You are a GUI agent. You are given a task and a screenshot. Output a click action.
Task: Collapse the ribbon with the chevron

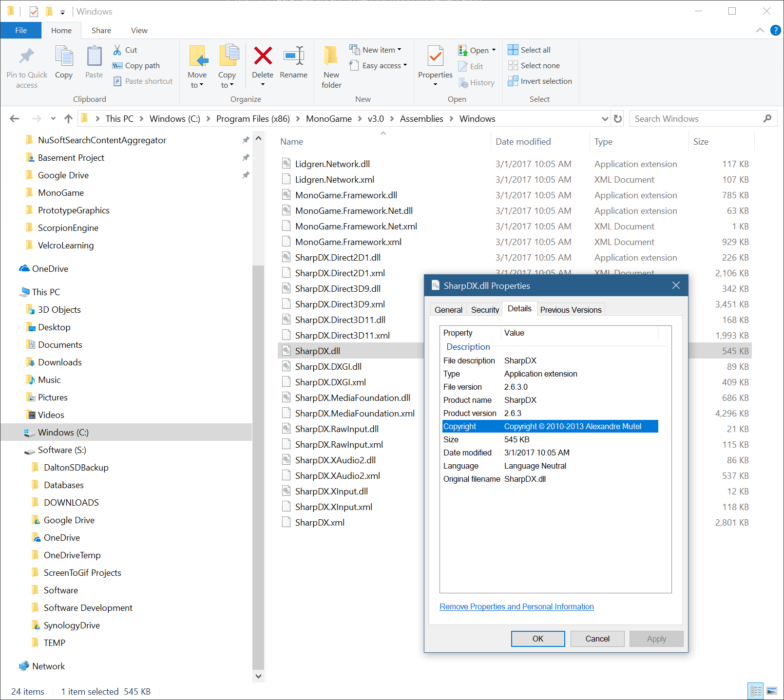[760, 30]
